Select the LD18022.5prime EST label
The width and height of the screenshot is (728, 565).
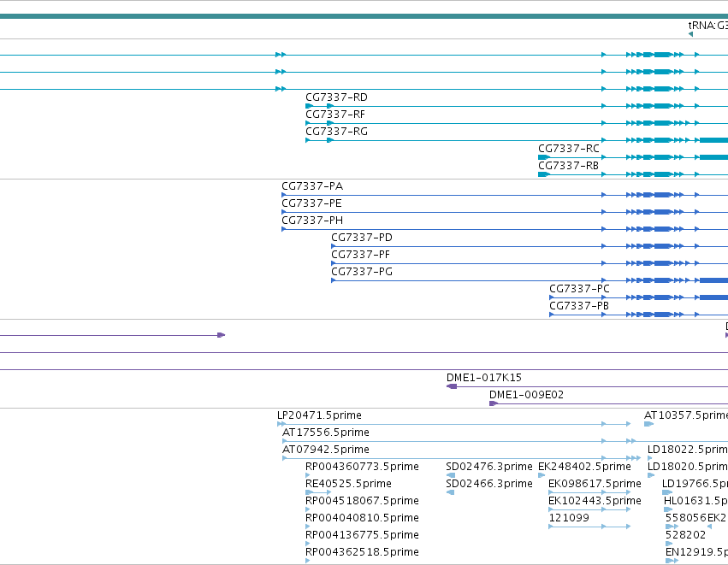[688, 450]
